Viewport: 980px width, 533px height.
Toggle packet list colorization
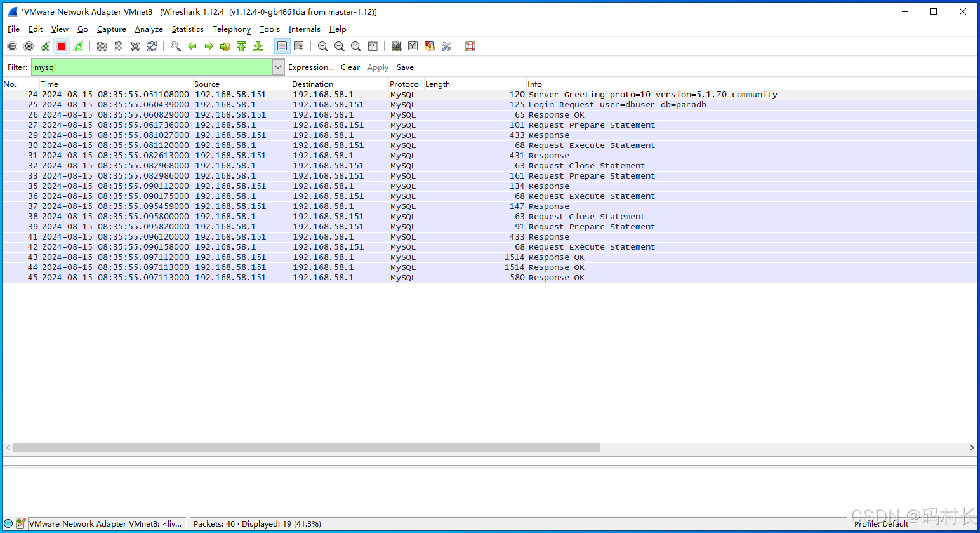[282, 46]
